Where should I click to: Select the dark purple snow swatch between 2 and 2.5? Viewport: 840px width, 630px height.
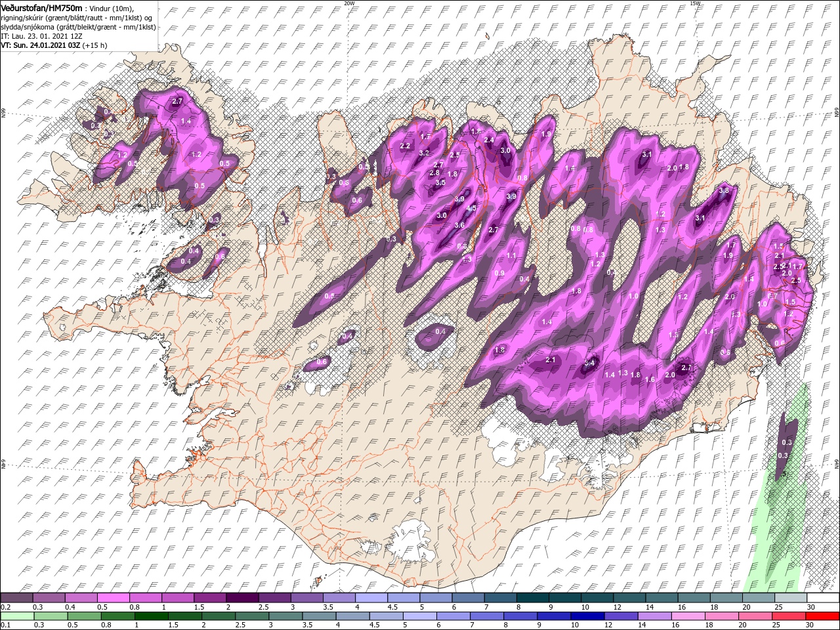pos(241,597)
